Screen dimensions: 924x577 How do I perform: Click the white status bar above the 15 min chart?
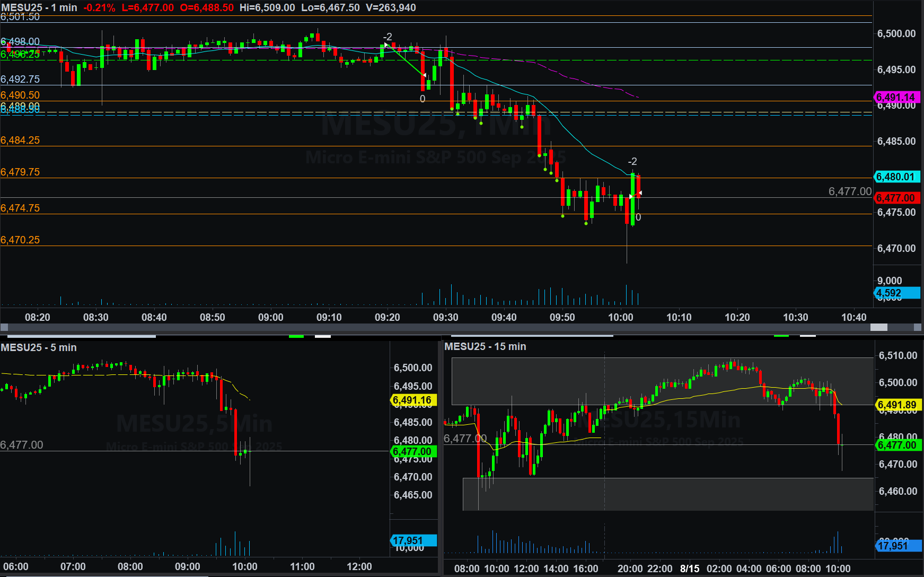pos(807,335)
